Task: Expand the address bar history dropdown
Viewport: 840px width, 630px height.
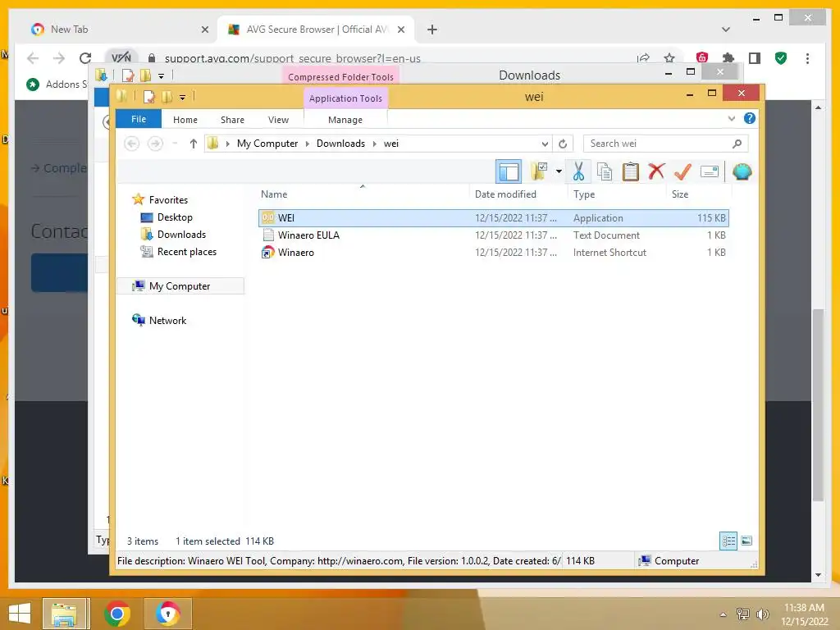Action: 545,144
